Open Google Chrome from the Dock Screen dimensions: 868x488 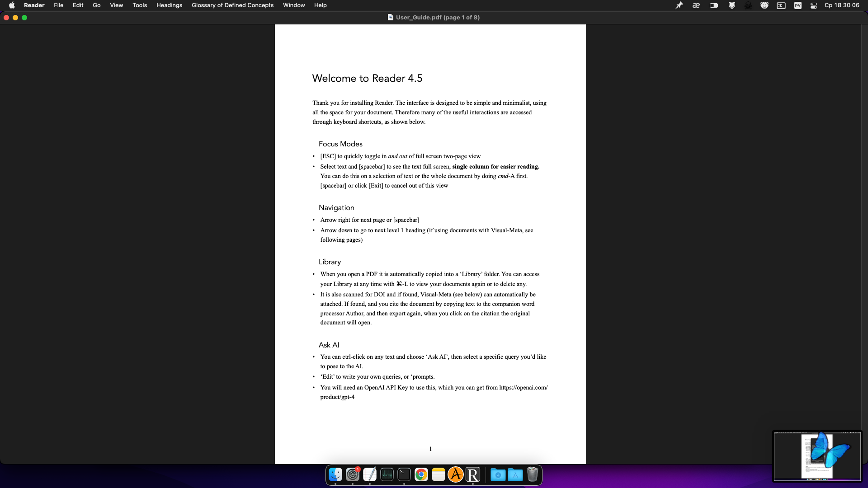coord(421,474)
